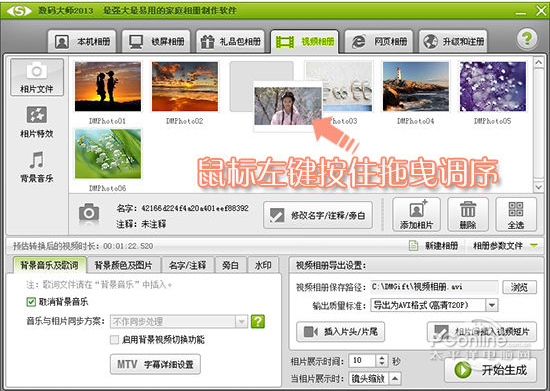Click 浏览 browse button
This screenshot has height=391, width=550.
pyautogui.click(x=519, y=287)
